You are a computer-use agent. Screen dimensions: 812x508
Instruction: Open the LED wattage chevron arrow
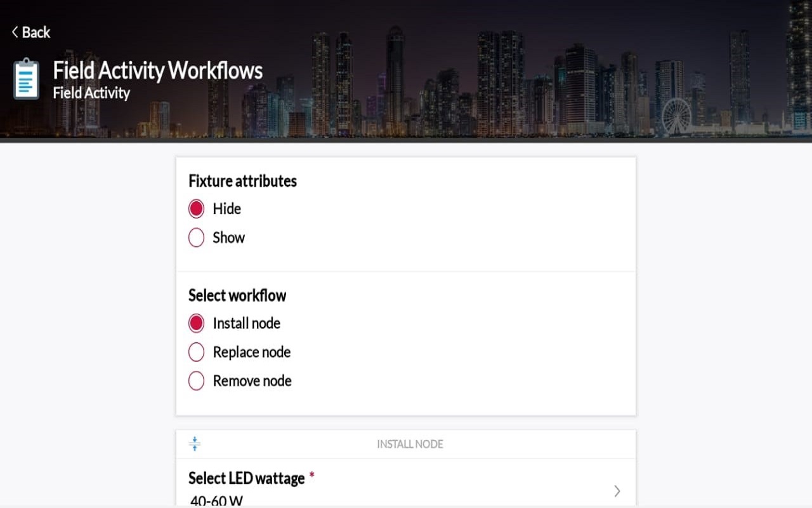point(617,491)
